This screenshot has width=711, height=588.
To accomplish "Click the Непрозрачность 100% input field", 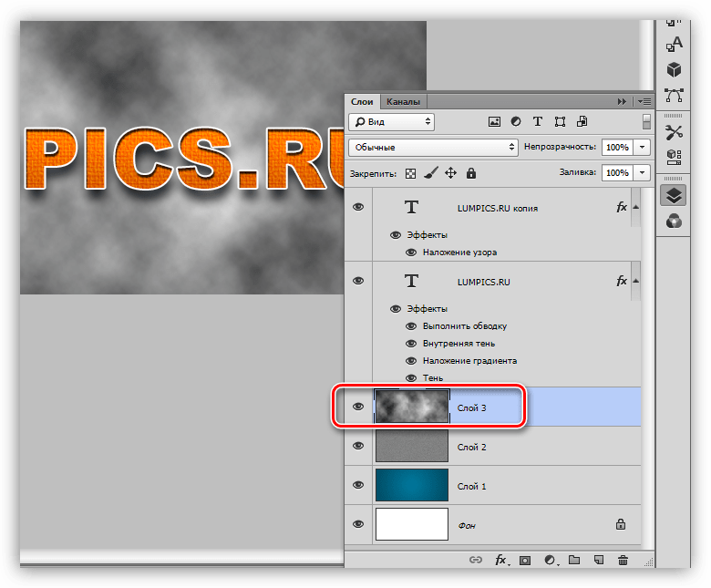I will click(617, 148).
